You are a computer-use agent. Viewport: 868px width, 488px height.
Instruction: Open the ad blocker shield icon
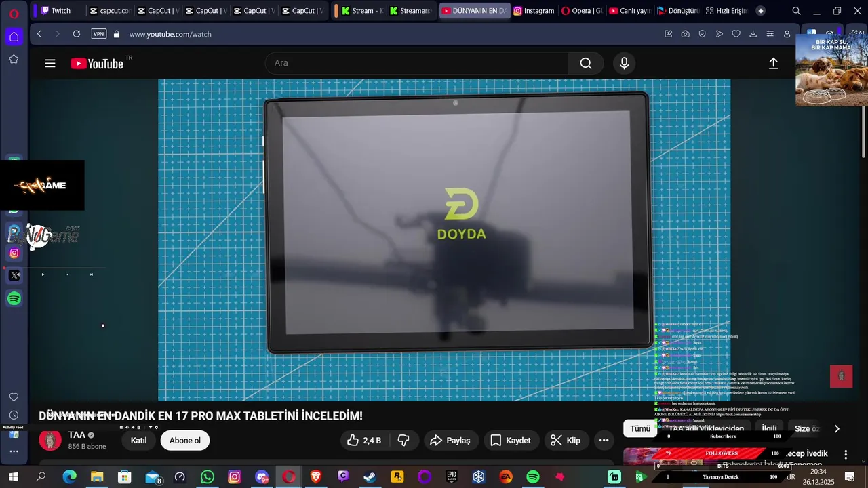pos(703,34)
